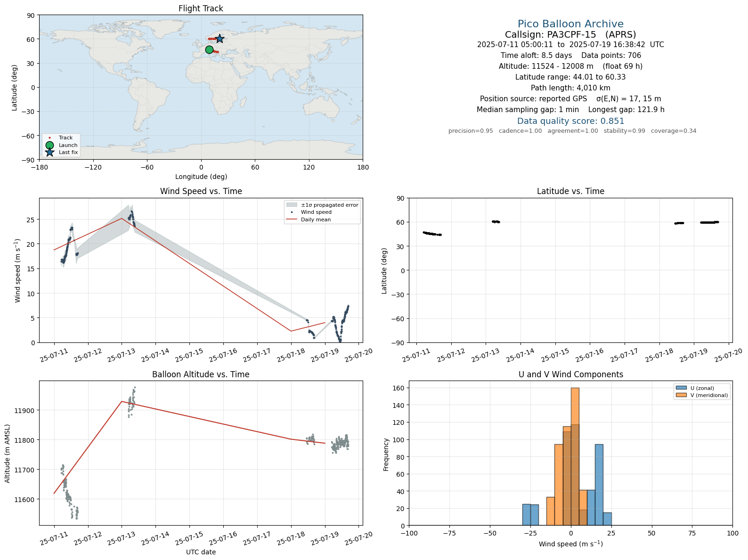Click the Latitude vs. Time plot's y-axis label

point(384,270)
